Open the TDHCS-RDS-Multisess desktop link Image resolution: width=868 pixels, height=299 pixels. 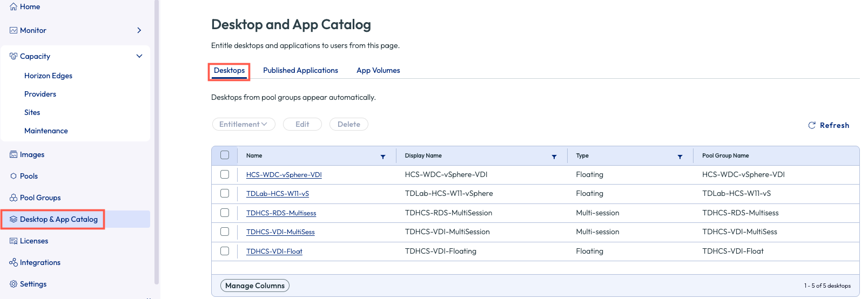point(281,213)
